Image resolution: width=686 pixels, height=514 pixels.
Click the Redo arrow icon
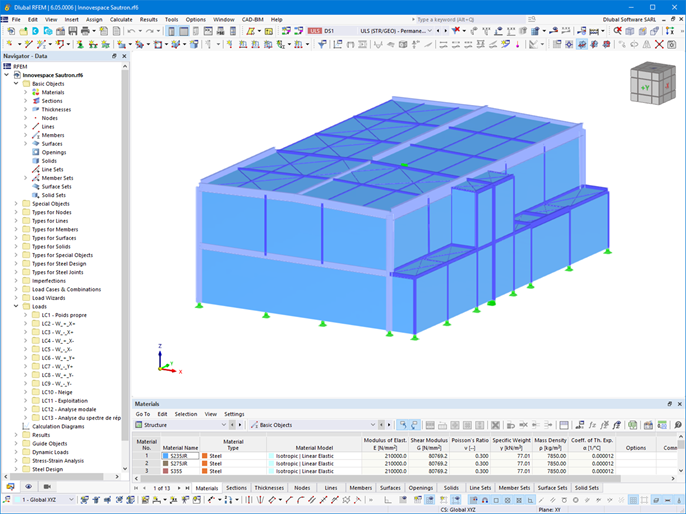tap(150, 31)
